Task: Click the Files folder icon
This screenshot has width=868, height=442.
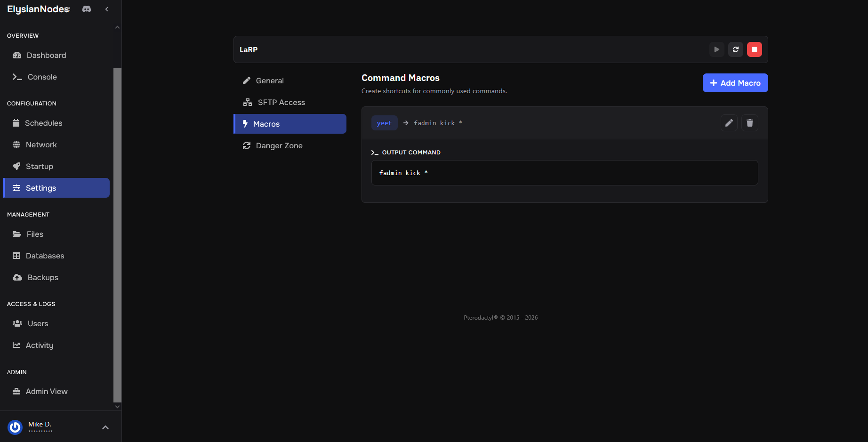Action: point(17,234)
